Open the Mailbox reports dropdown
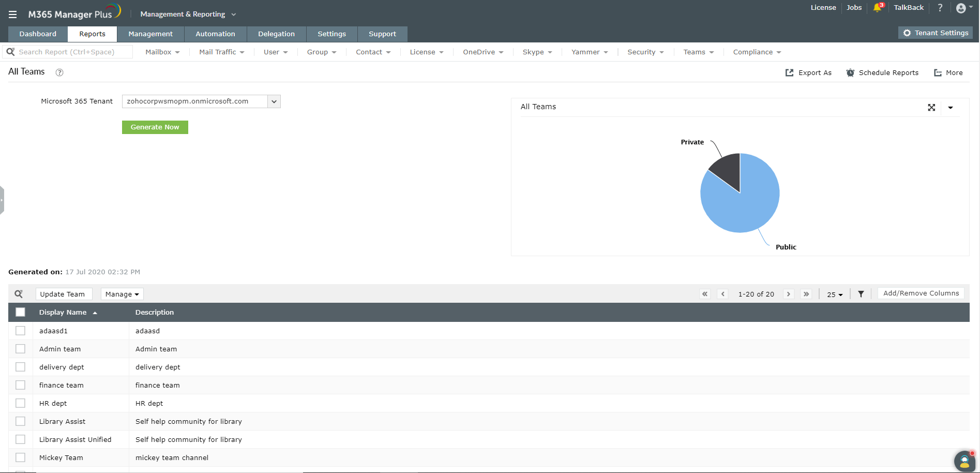Viewport: 980px width, 473px height. click(162, 52)
